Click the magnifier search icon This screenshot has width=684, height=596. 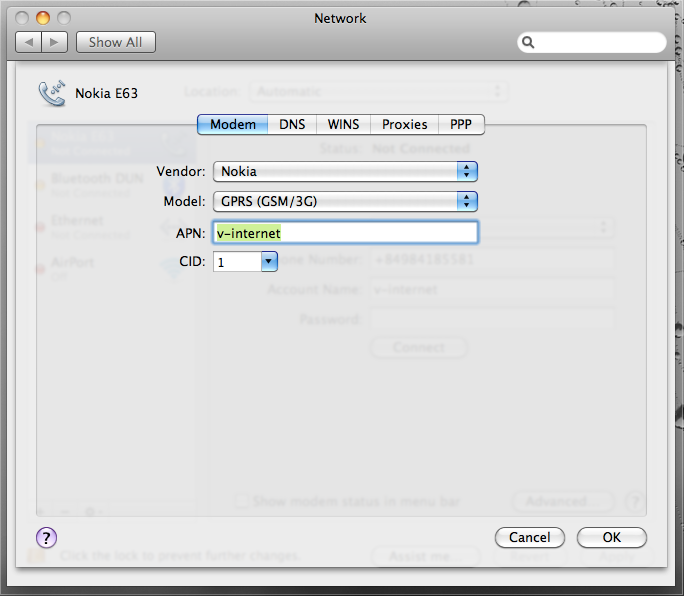click(x=528, y=42)
